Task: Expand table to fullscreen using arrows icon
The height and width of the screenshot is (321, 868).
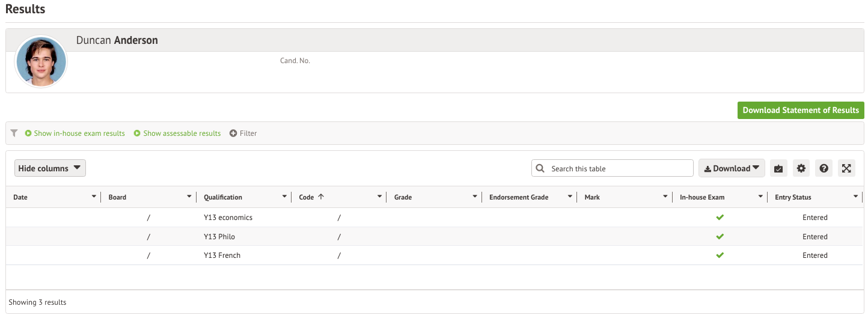Action: coord(846,169)
